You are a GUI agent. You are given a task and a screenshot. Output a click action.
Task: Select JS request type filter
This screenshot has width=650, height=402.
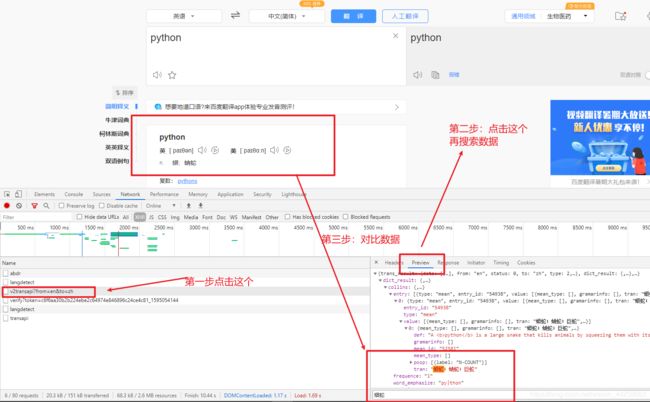coord(151,217)
